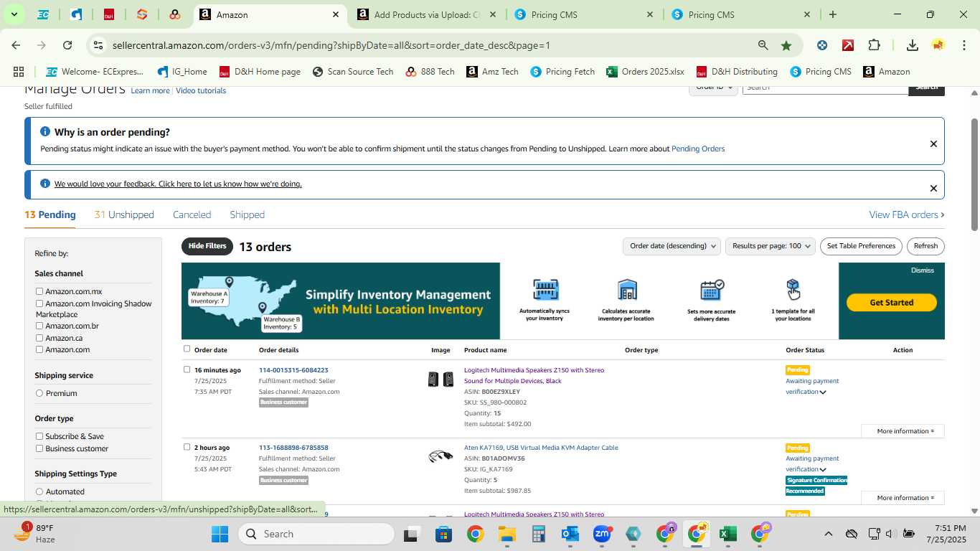Dismiss the 'Why is an order pending' notice
Viewport: 980px width, 551px height.
(x=933, y=144)
